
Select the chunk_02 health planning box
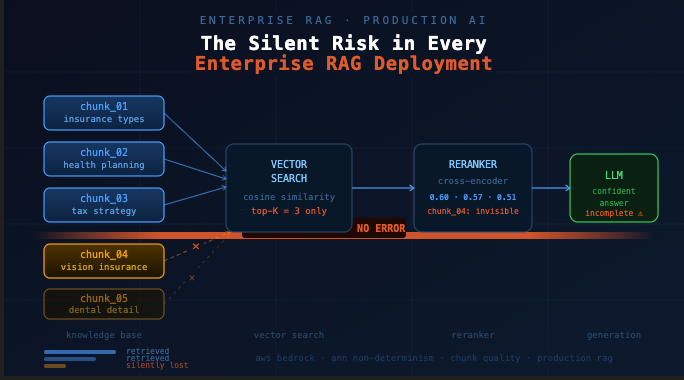tap(104, 159)
